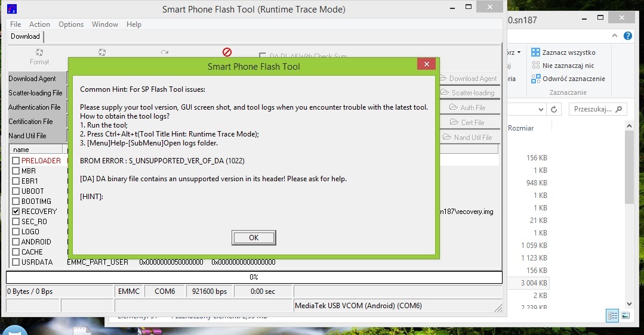Image resolution: width=644 pixels, height=335 pixels.
Task: Uncheck the RECOVERY partition checkbox
Action: point(16,212)
